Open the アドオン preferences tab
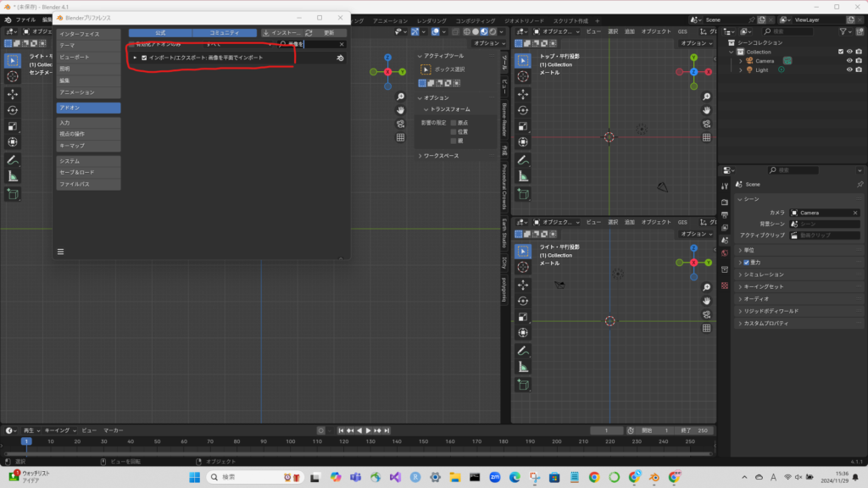 coord(88,108)
